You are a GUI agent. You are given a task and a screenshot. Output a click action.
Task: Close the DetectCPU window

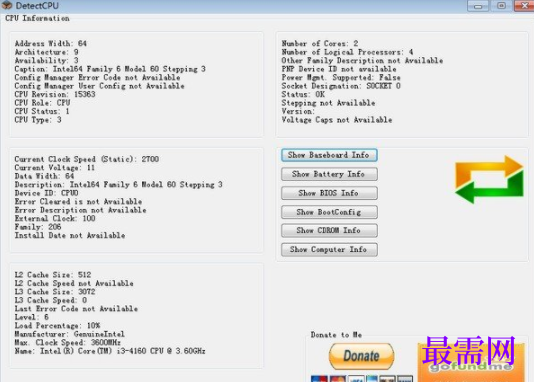coord(524,6)
